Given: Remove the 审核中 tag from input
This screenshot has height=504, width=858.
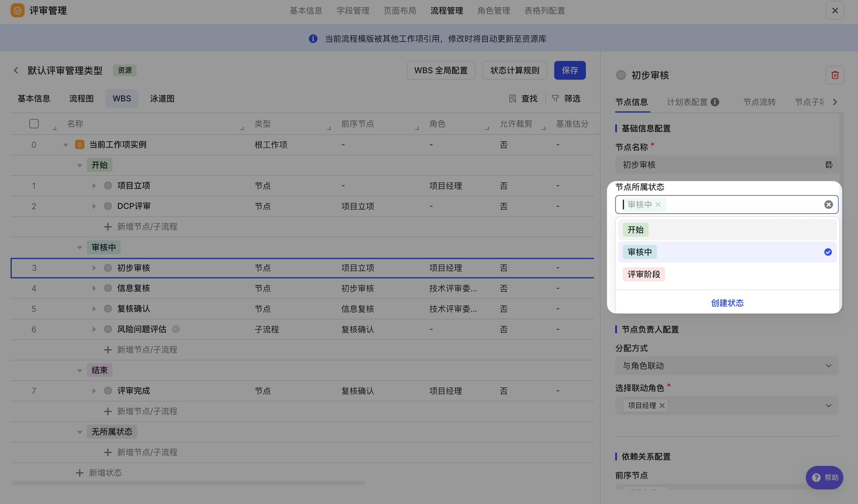Looking at the screenshot, I should [x=658, y=205].
